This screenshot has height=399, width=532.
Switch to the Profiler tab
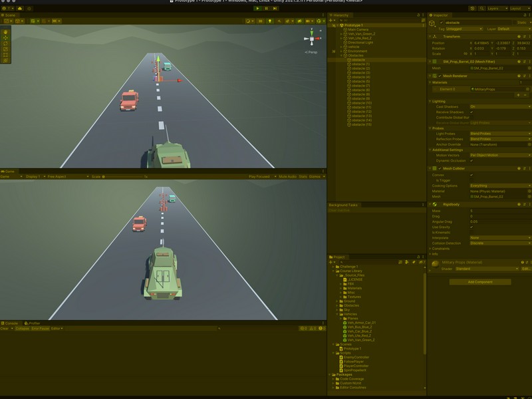tap(33, 323)
